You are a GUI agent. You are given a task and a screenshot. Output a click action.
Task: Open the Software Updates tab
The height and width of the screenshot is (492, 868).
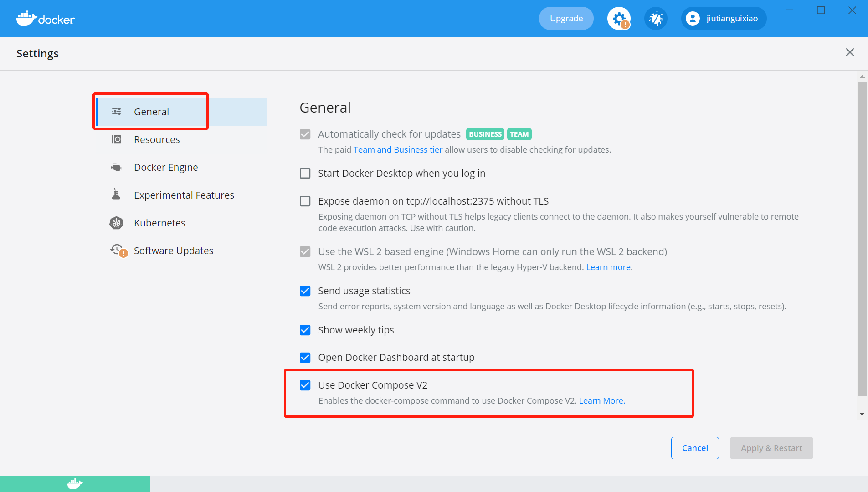pyautogui.click(x=181, y=251)
